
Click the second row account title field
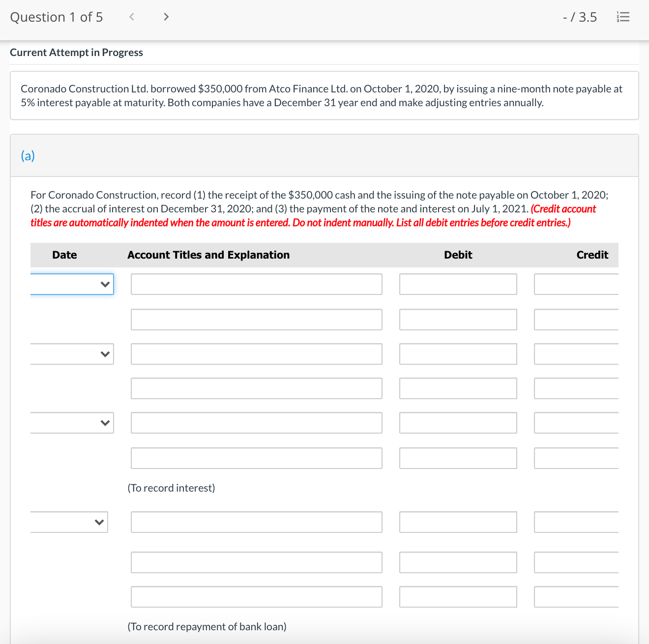click(256, 319)
